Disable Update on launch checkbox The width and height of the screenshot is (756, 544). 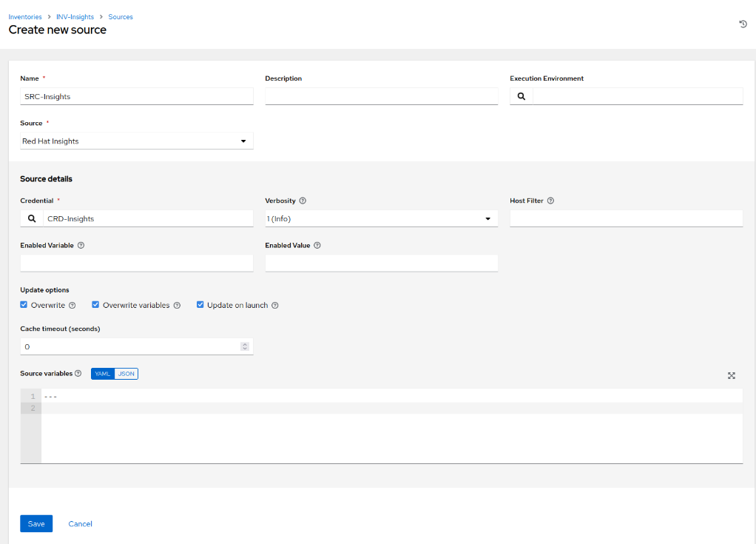pyautogui.click(x=200, y=305)
